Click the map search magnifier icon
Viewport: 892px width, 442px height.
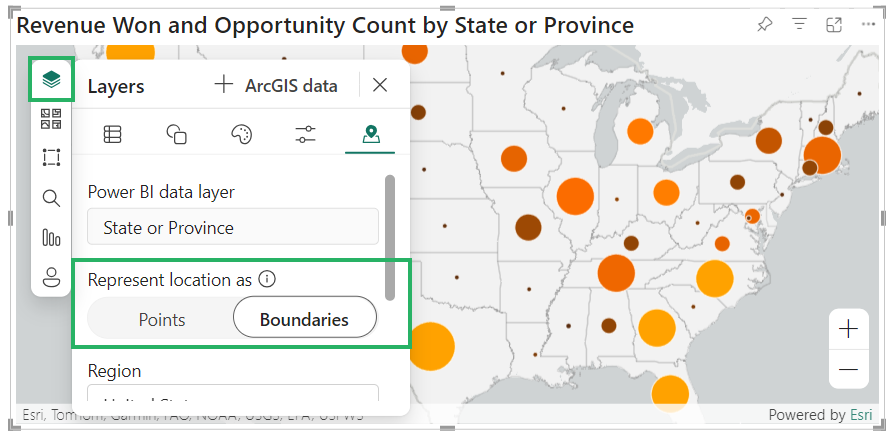pos(51,198)
